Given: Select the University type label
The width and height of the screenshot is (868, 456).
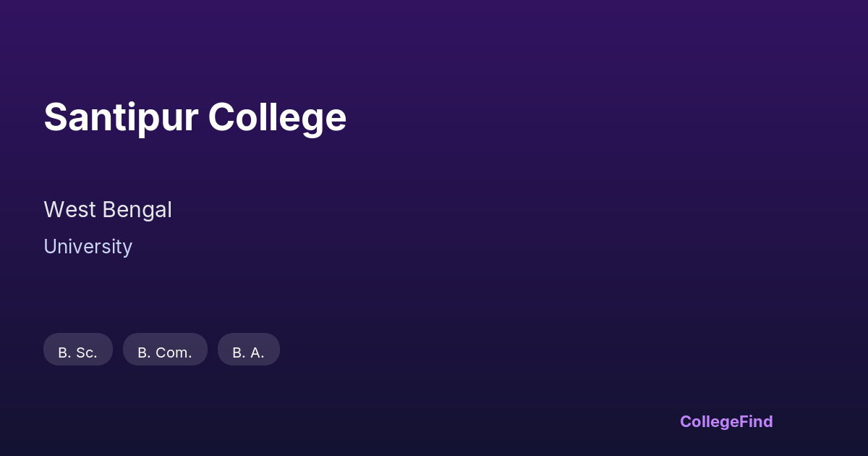Looking at the screenshot, I should 88,247.
